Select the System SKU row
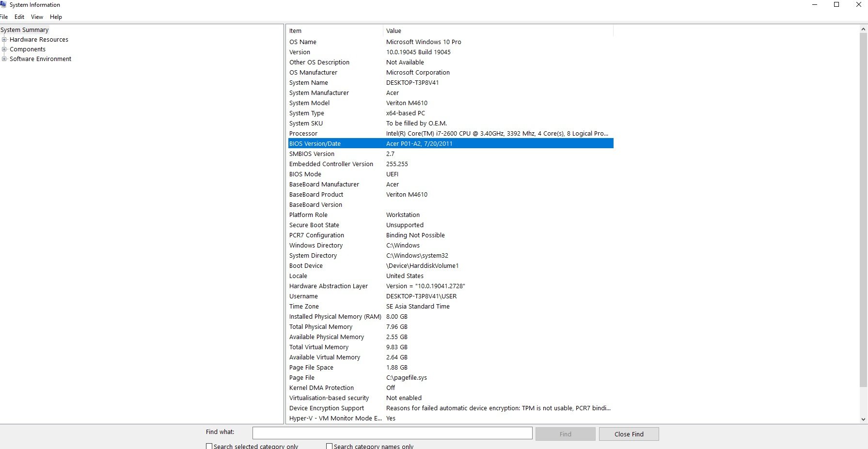868x449 pixels. (x=451, y=124)
